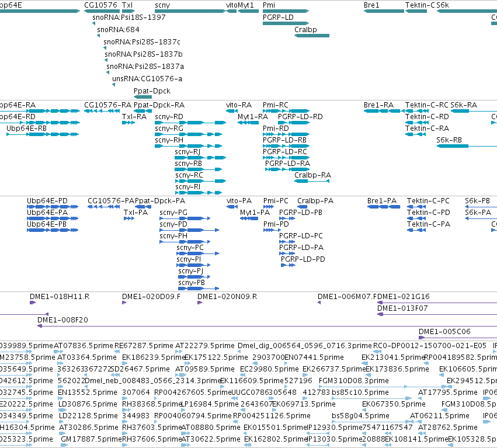This screenshot has height=448, width=497.
Task: Open the PGRP-LD-RA transcript label
Action: coord(287,164)
